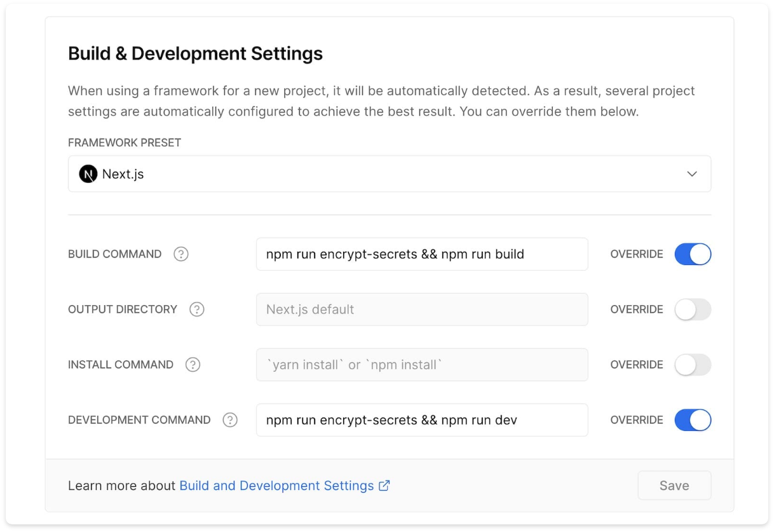Click the OVERRIDE label beside Output Directory

[x=637, y=310]
